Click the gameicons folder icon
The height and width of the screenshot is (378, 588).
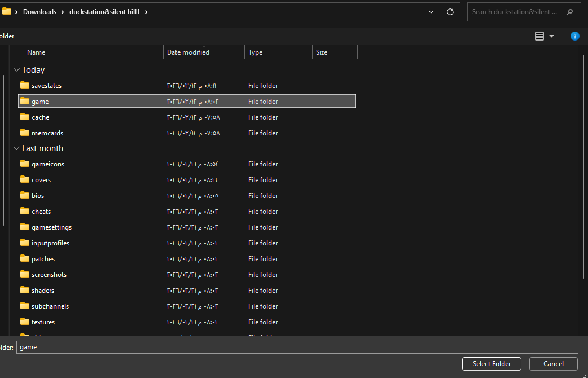point(25,164)
